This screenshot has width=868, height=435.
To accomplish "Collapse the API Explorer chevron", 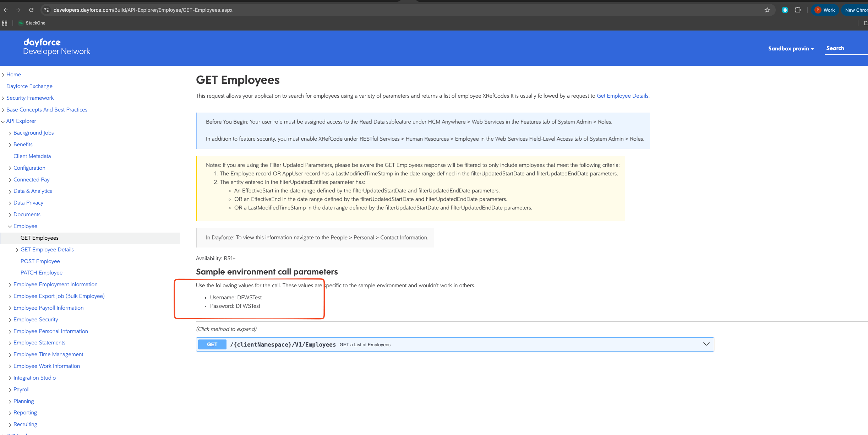I will click(x=3, y=121).
